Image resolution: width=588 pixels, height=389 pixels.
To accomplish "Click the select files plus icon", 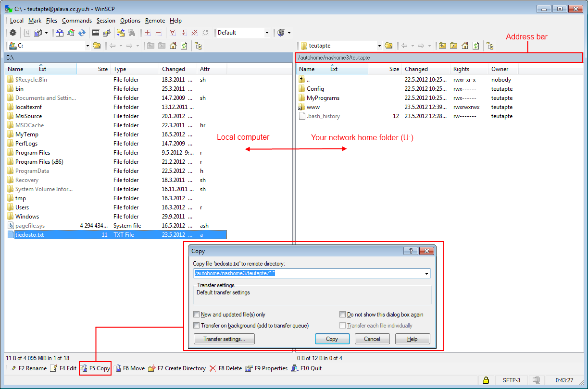I will 147,33.
